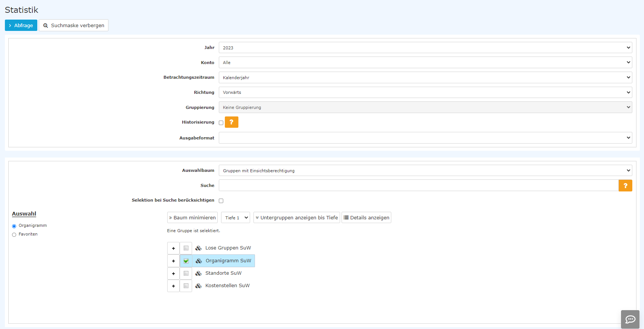Check the Standorte SuW checkbox
The height and width of the screenshot is (329, 644).
pyautogui.click(x=186, y=274)
